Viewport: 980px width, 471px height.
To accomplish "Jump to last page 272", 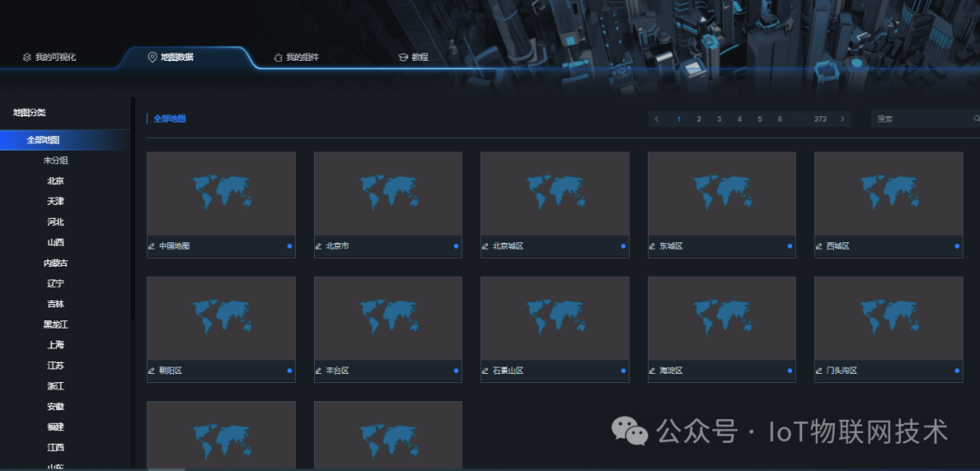I will point(820,119).
